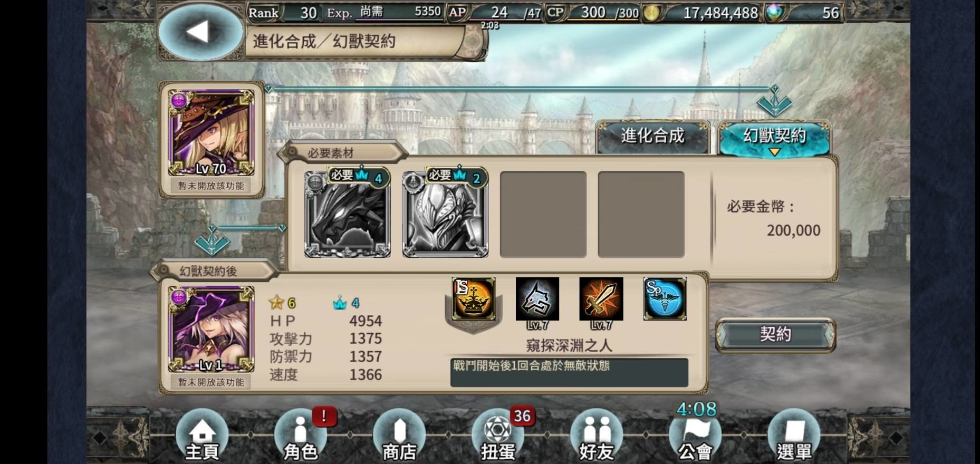Click the 契約 contract button

(x=775, y=335)
